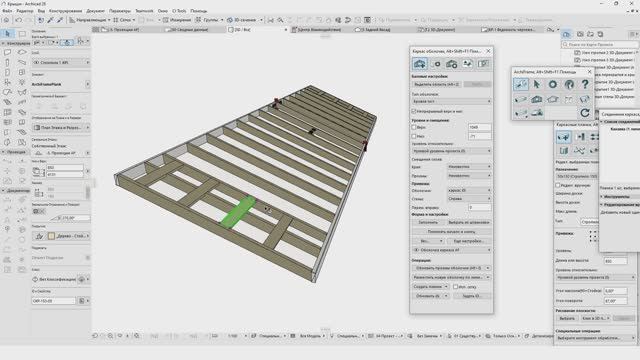Open the Стропила layer dropdown in the info box

point(61,62)
